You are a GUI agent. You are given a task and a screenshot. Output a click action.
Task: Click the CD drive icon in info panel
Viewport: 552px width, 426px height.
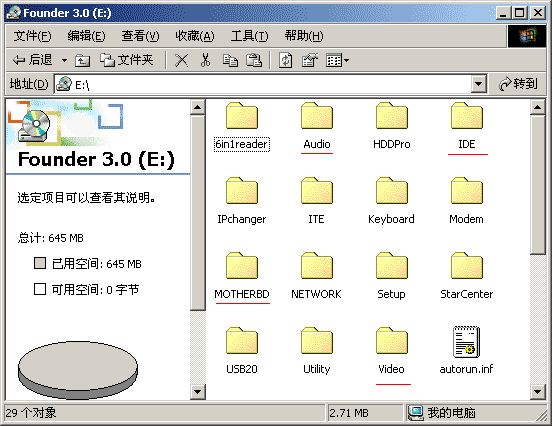(33, 126)
